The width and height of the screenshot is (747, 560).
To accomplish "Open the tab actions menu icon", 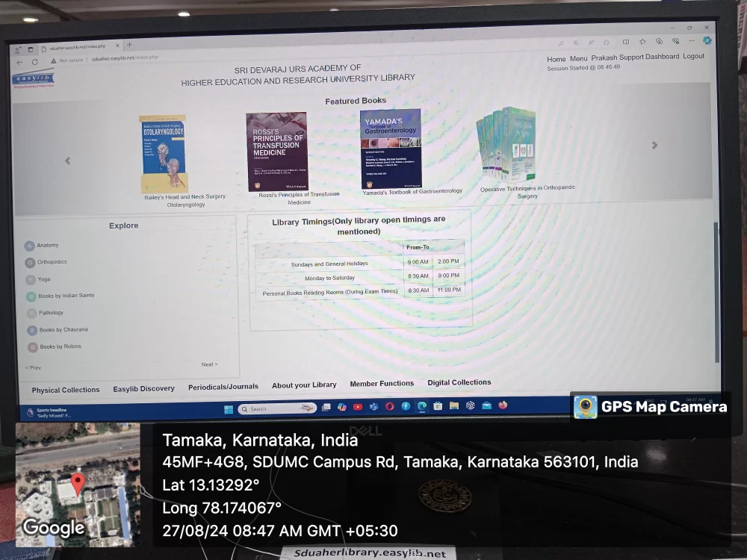I will [x=30, y=49].
